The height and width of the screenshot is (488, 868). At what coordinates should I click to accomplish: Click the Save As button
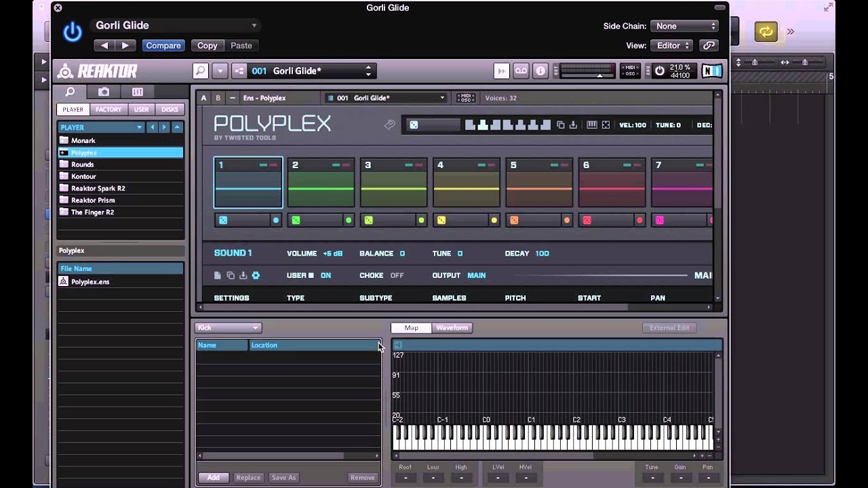[283, 477]
